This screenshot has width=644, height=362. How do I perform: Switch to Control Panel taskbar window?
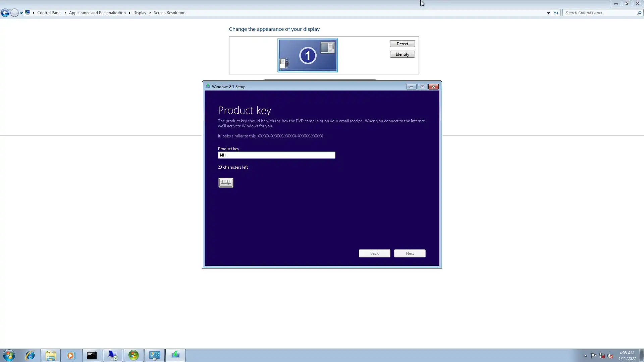click(x=155, y=355)
